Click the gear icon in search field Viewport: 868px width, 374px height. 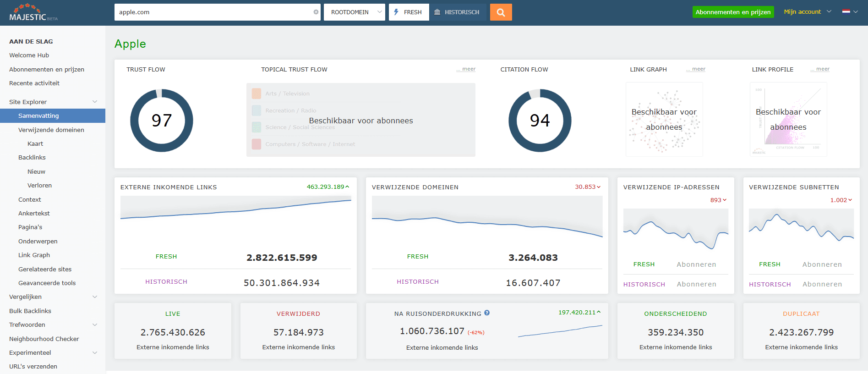click(316, 12)
